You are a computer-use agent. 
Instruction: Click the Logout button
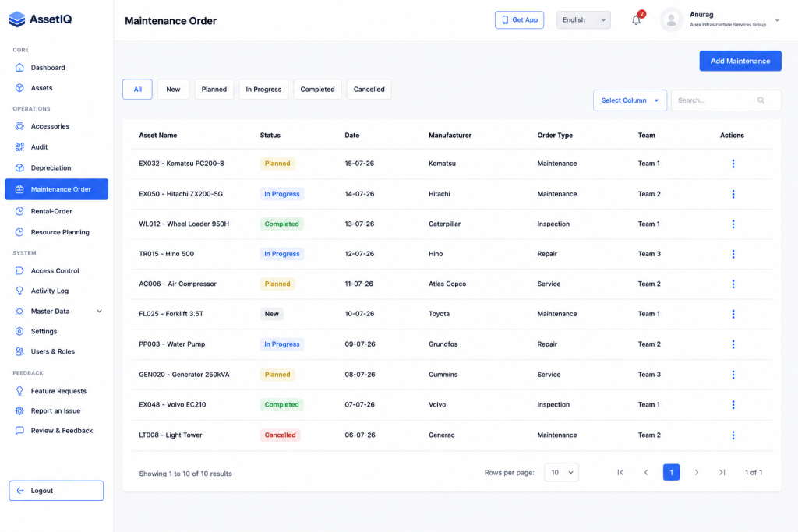click(56, 491)
